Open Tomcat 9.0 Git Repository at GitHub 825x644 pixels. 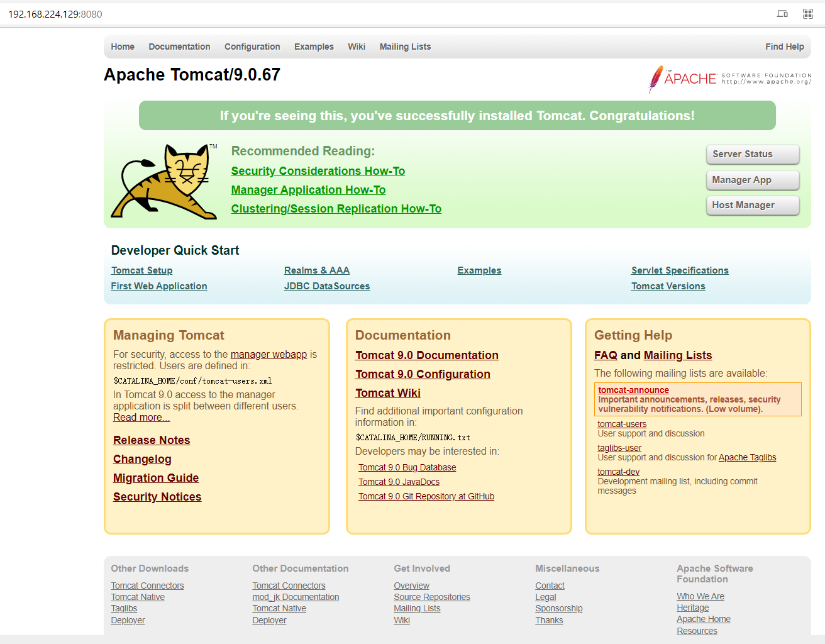[x=426, y=496]
